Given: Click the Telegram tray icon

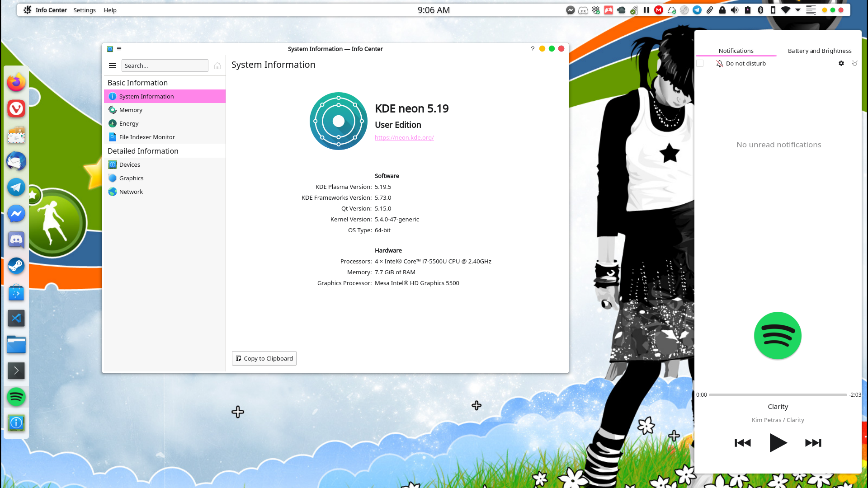Looking at the screenshot, I should [x=697, y=10].
